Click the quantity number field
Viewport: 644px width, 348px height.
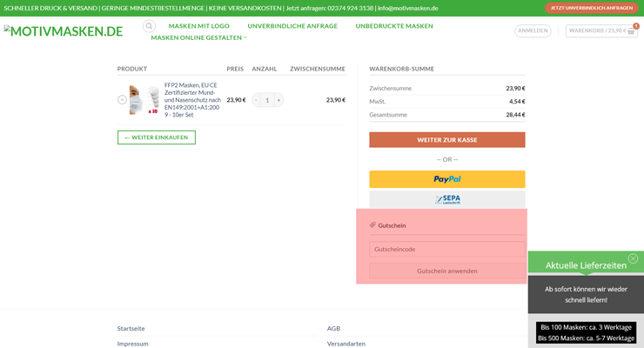(267, 100)
